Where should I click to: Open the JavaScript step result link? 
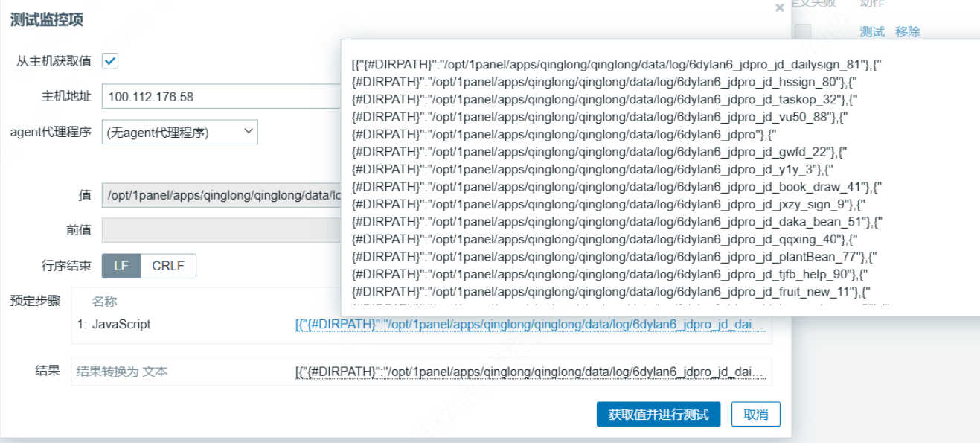click(x=529, y=325)
